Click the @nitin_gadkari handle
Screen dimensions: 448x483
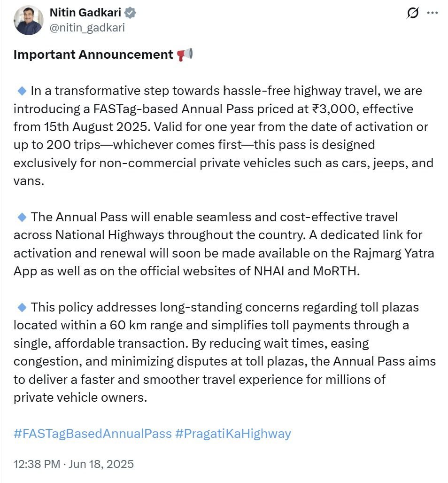87,27
